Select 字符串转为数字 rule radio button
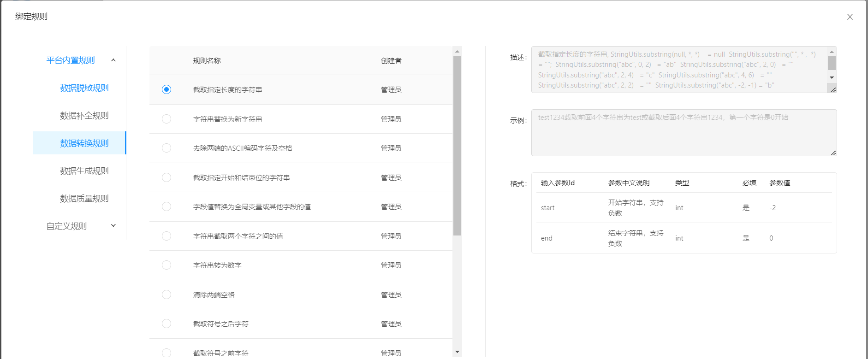The width and height of the screenshot is (868, 359). (x=166, y=265)
